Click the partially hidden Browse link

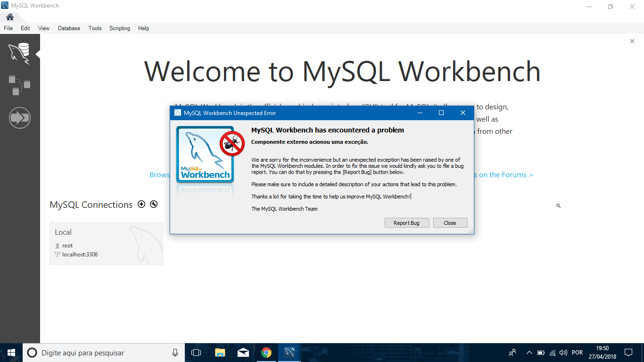(159, 175)
